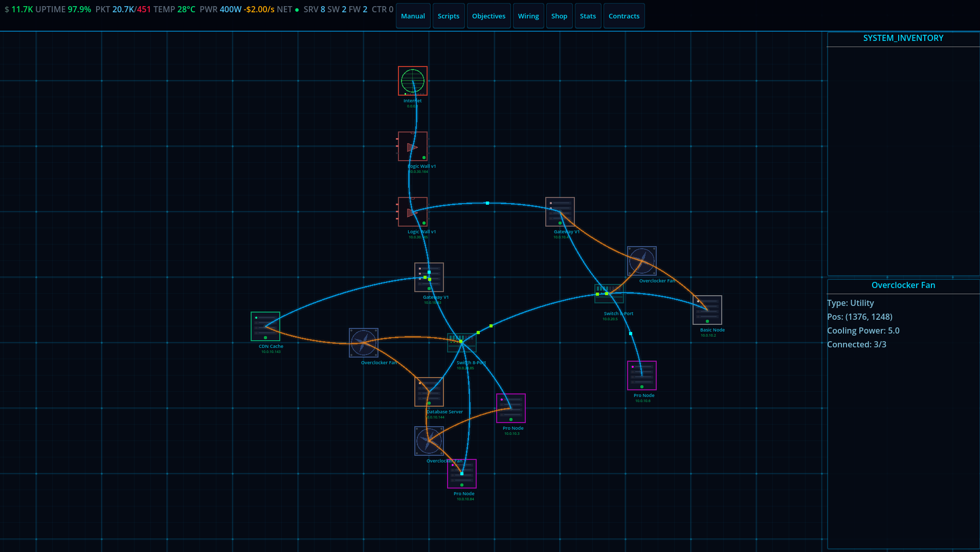Click the 'Internet' node label

pos(413,101)
